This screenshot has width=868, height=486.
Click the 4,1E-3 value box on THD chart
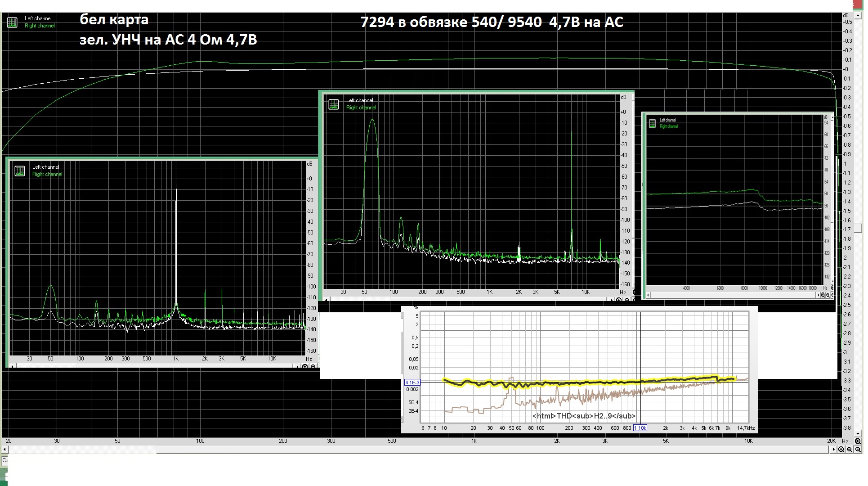pyautogui.click(x=412, y=382)
